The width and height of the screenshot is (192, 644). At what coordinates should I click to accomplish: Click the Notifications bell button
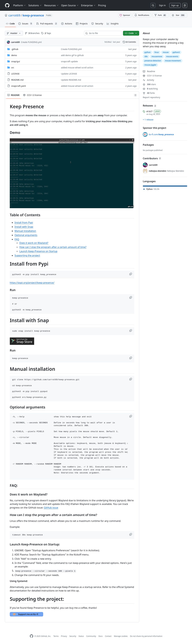point(142,15)
